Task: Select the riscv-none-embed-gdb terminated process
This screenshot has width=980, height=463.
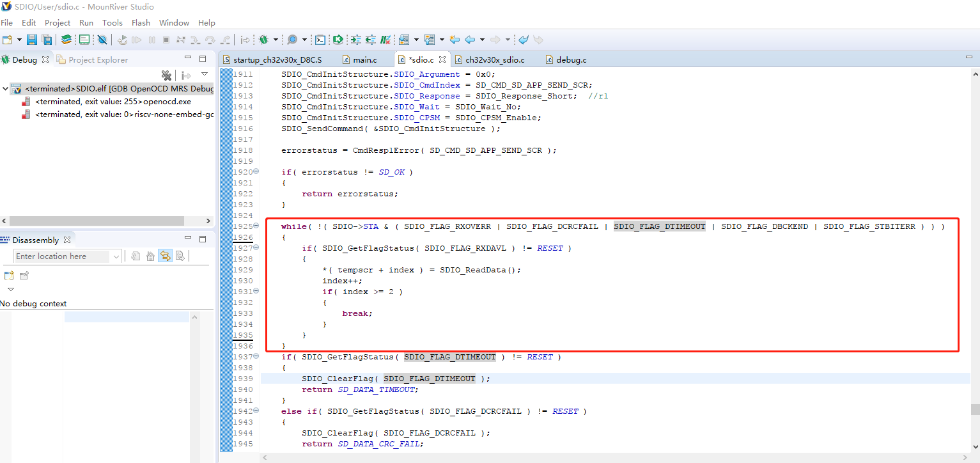Action: [x=118, y=114]
